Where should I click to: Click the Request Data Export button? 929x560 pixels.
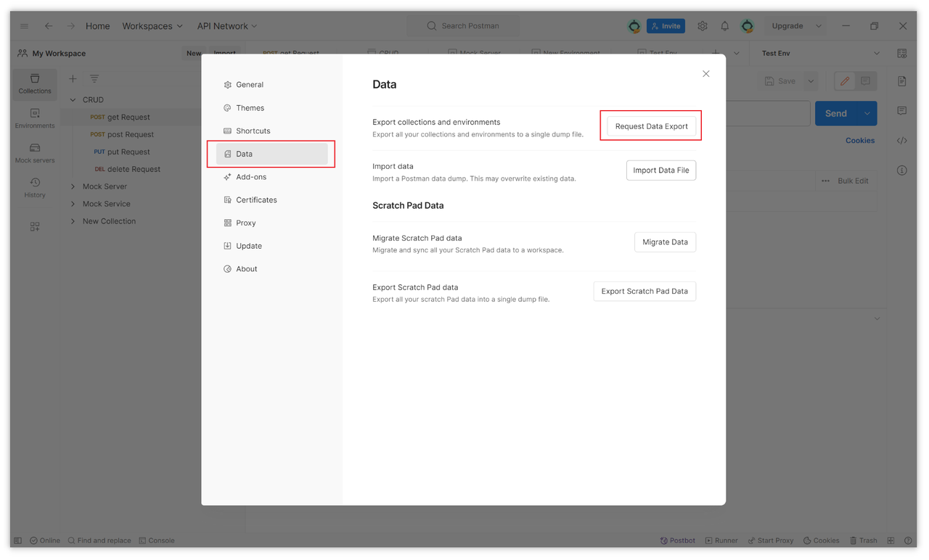(651, 126)
